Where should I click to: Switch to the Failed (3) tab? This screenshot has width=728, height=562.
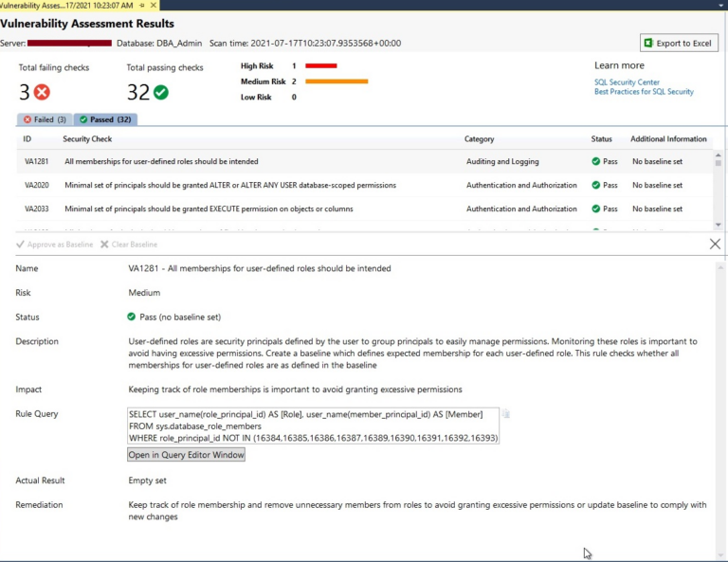tap(45, 119)
